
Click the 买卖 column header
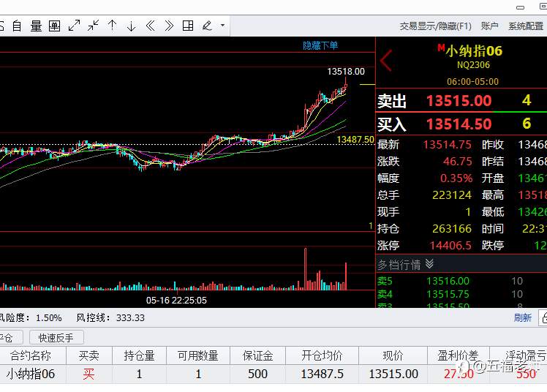point(89,355)
